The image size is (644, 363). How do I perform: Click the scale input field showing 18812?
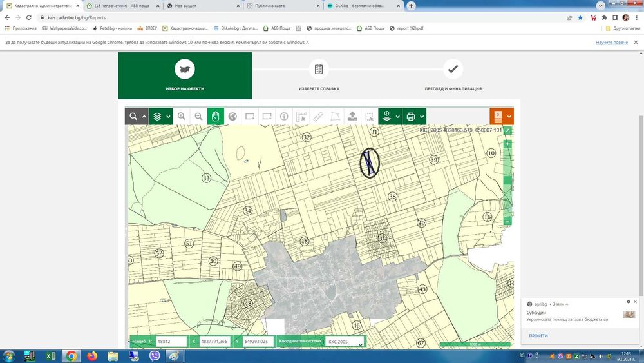tap(171, 342)
